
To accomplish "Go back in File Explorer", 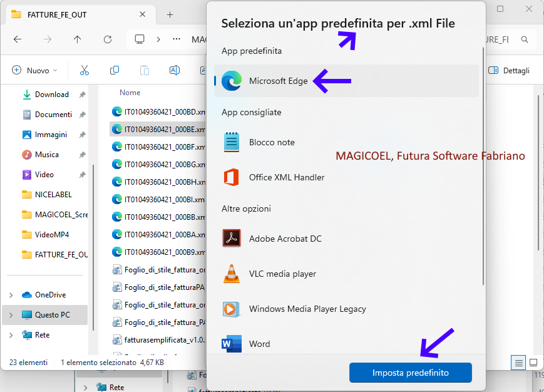I will coord(18,39).
